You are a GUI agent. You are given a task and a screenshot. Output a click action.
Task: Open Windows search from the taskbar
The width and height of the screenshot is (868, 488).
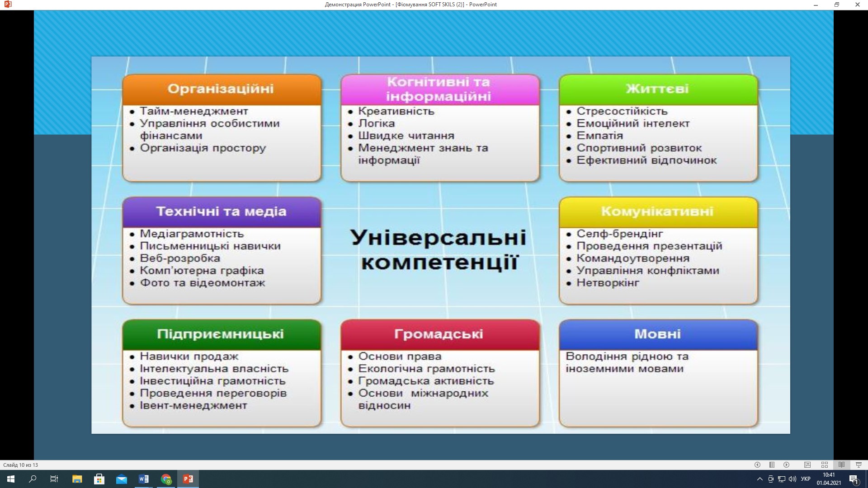tap(33, 479)
